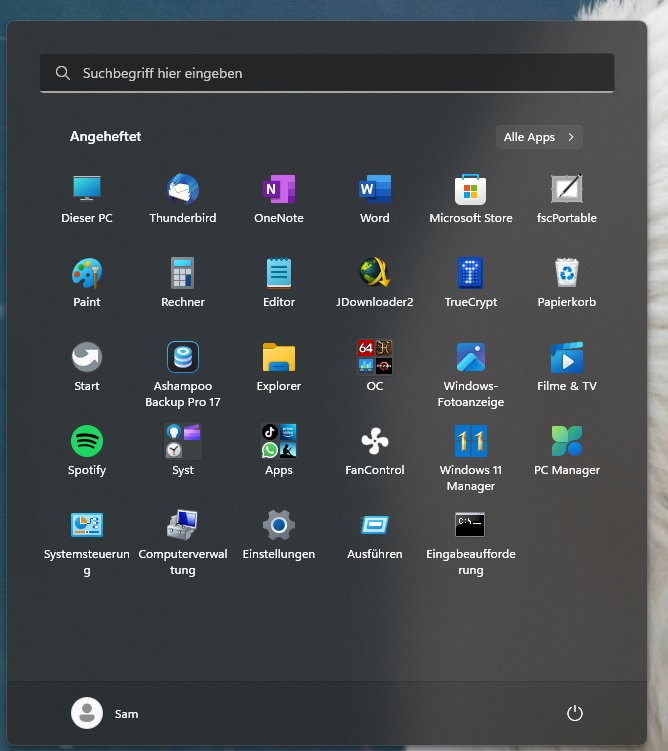This screenshot has height=751, width=668.
Task: Click the Angeheftet section heading
Action: 105,137
